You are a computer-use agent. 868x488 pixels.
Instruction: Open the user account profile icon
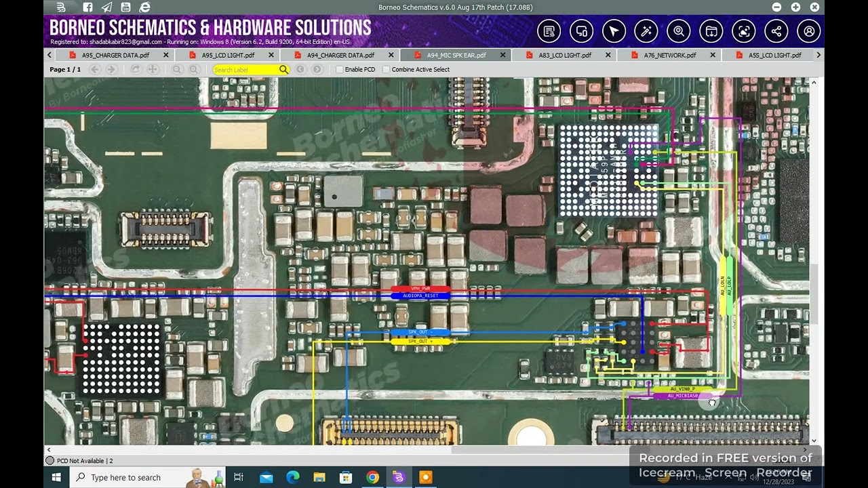pyautogui.click(x=809, y=31)
